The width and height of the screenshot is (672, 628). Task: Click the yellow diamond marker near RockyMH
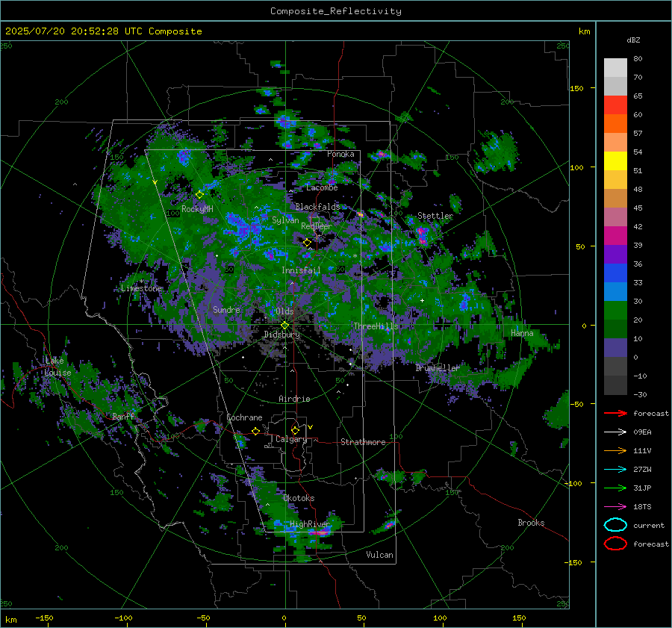pyautogui.click(x=199, y=195)
